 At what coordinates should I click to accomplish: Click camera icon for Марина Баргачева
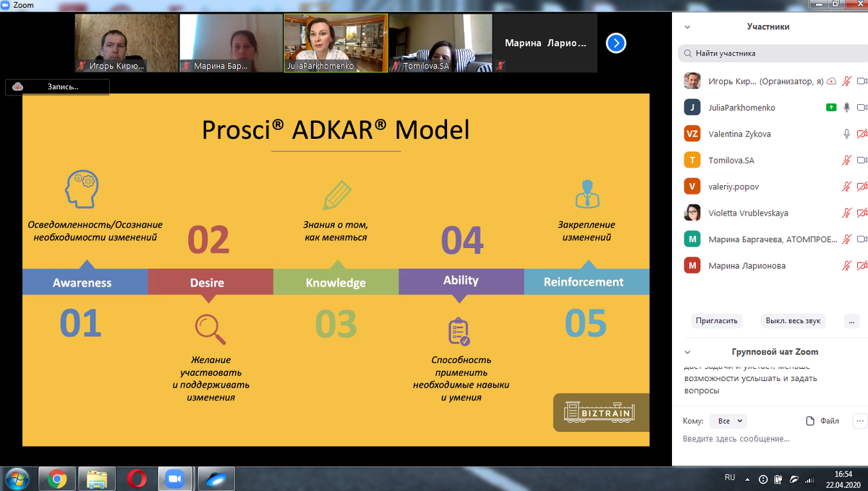[861, 239]
